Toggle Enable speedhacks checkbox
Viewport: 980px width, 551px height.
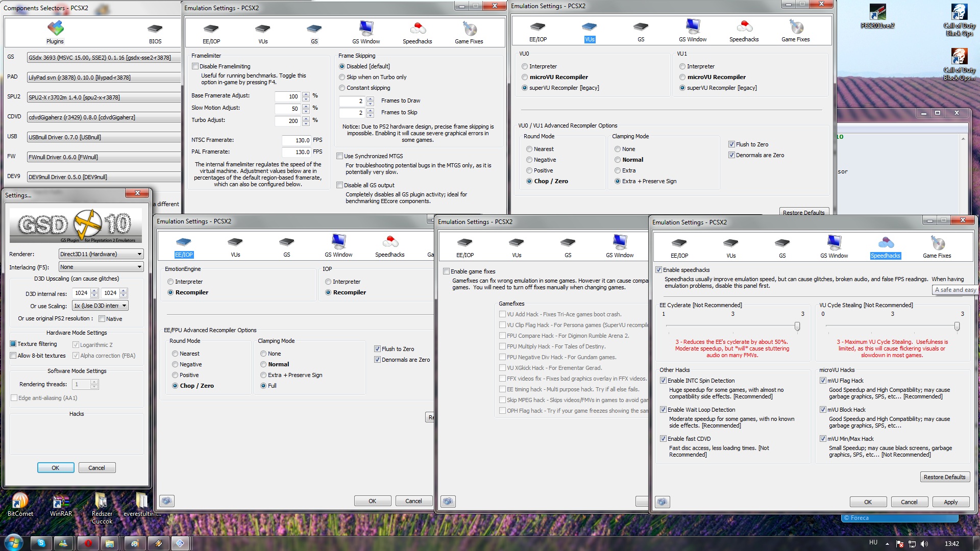(x=659, y=270)
